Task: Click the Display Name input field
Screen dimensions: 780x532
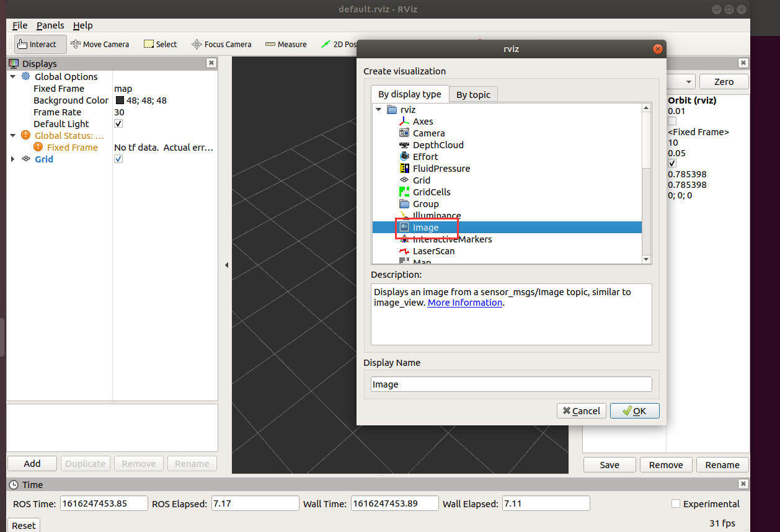Action: (x=512, y=384)
